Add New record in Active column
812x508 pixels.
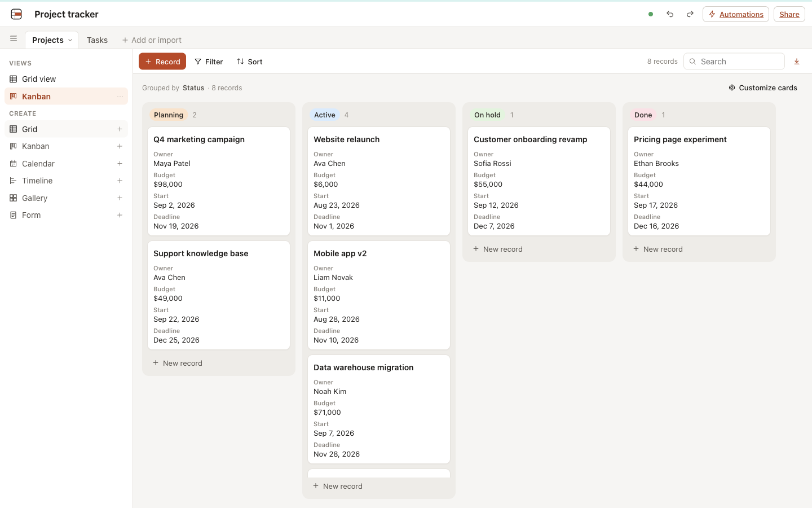coord(379,486)
